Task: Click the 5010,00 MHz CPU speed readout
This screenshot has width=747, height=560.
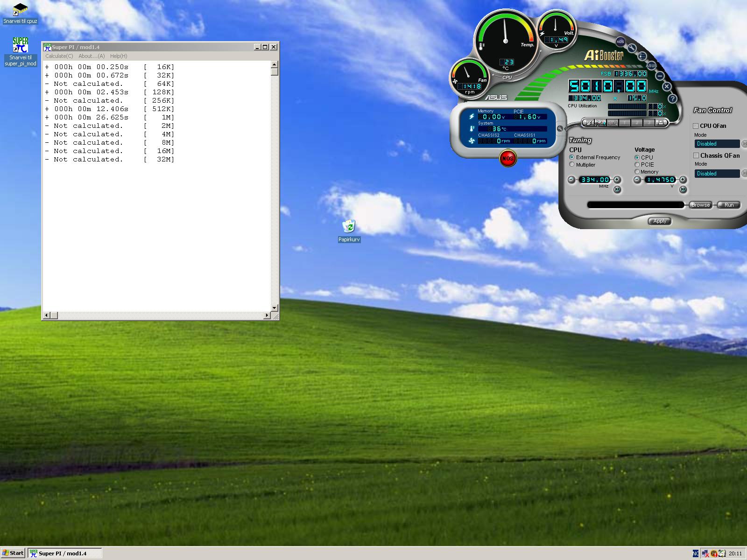Action: [607, 86]
